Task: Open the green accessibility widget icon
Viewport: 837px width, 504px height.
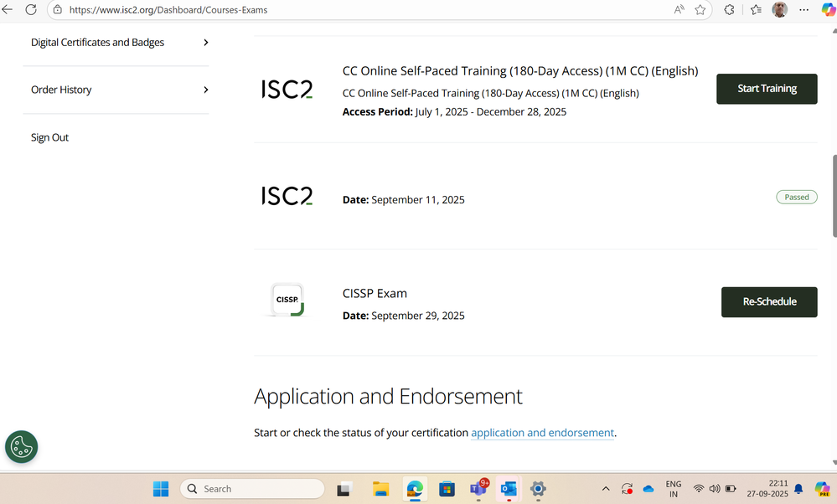Action: pos(21,447)
